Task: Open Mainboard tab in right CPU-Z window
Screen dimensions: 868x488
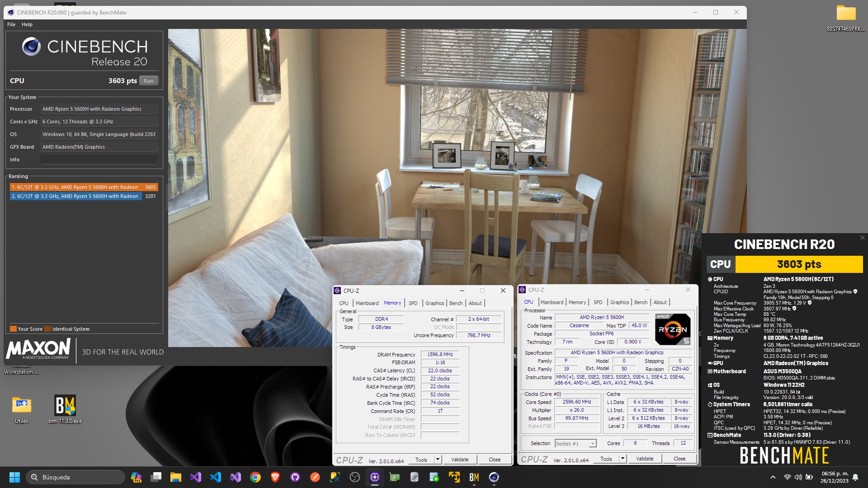Action: coord(552,302)
